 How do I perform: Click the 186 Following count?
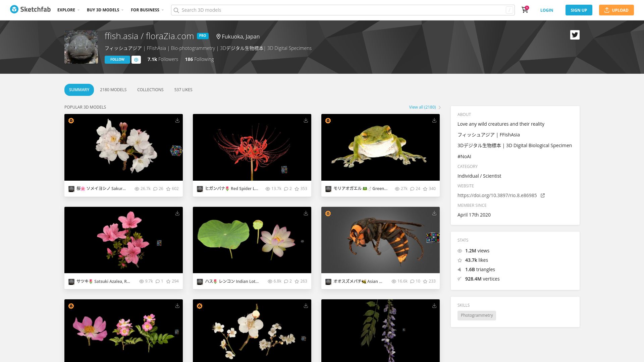199,59
